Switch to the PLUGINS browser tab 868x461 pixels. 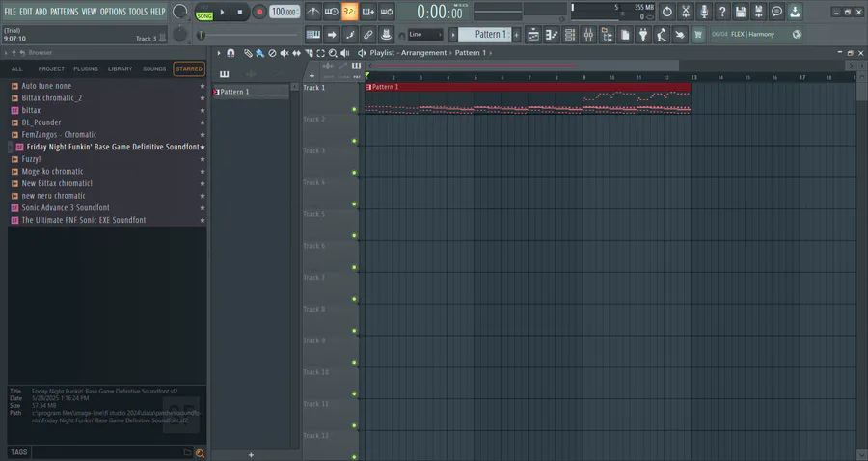pyautogui.click(x=86, y=69)
